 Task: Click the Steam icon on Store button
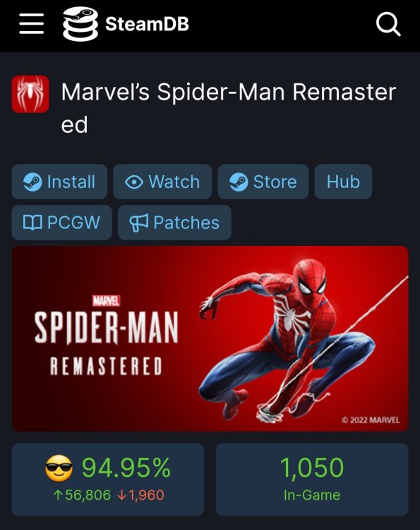239,182
